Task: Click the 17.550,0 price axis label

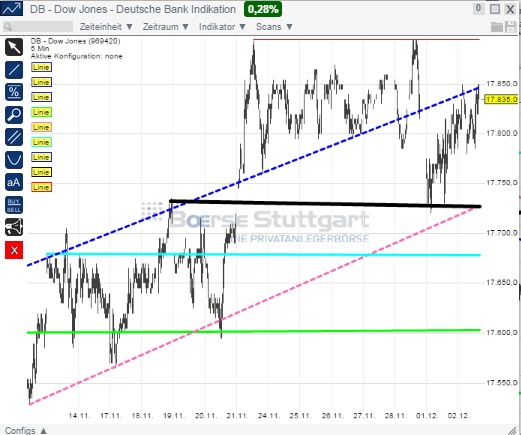Action: (x=502, y=382)
